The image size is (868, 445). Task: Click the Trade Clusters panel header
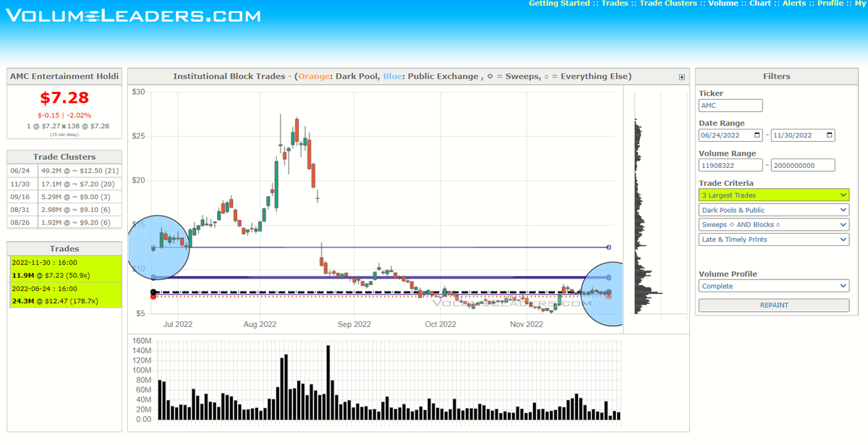64,156
